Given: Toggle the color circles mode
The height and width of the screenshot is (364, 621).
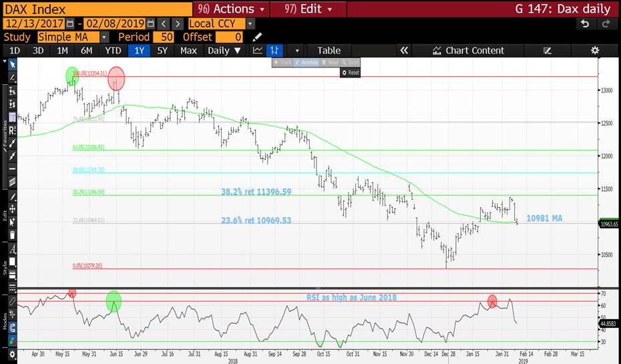Looking at the screenshot, I should [x=12, y=341].
